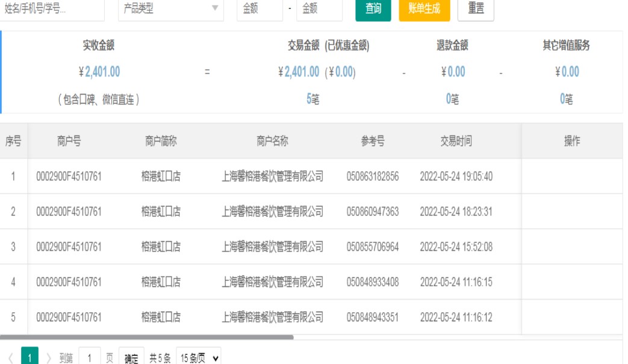Click the next page arrow icon
This screenshot has width=628, height=364.
click(49, 358)
